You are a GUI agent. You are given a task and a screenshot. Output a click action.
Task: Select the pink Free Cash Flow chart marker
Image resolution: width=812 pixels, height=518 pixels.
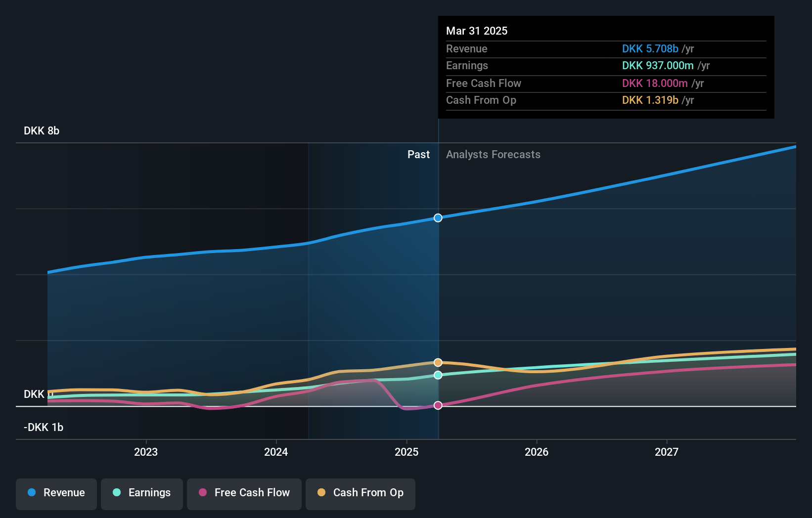click(x=438, y=405)
